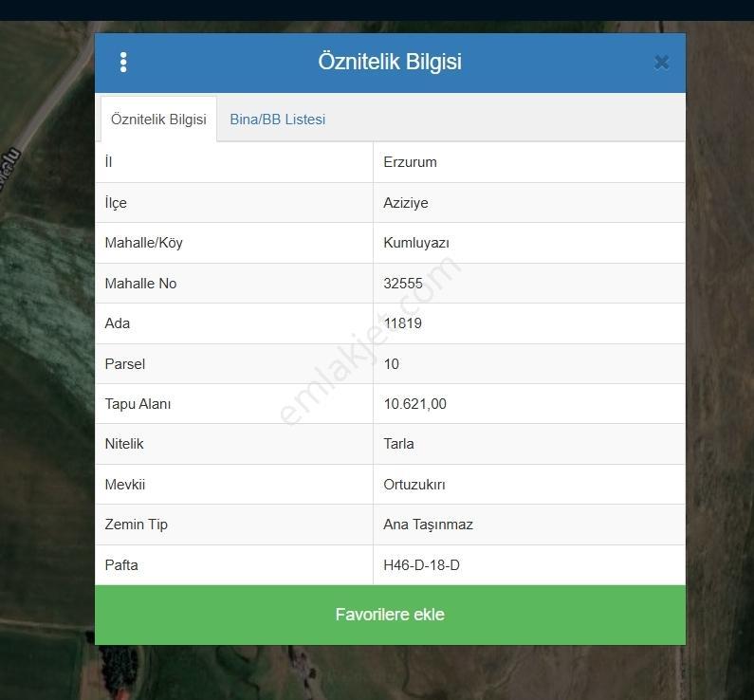Select the Aziziye value in İlçe row

tap(406, 203)
